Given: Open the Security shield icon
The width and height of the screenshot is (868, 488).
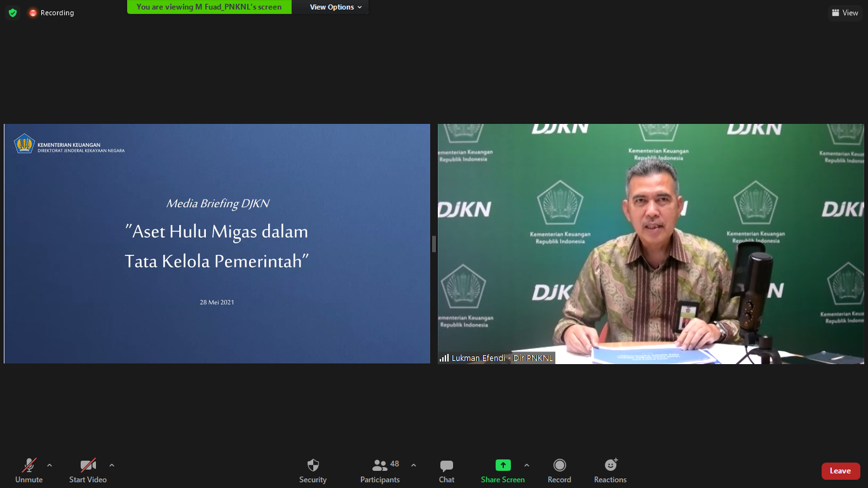Looking at the screenshot, I should 313,466.
